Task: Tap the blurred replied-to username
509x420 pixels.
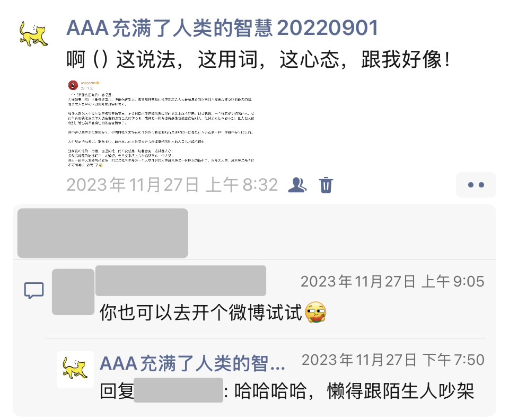Action: [178, 390]
